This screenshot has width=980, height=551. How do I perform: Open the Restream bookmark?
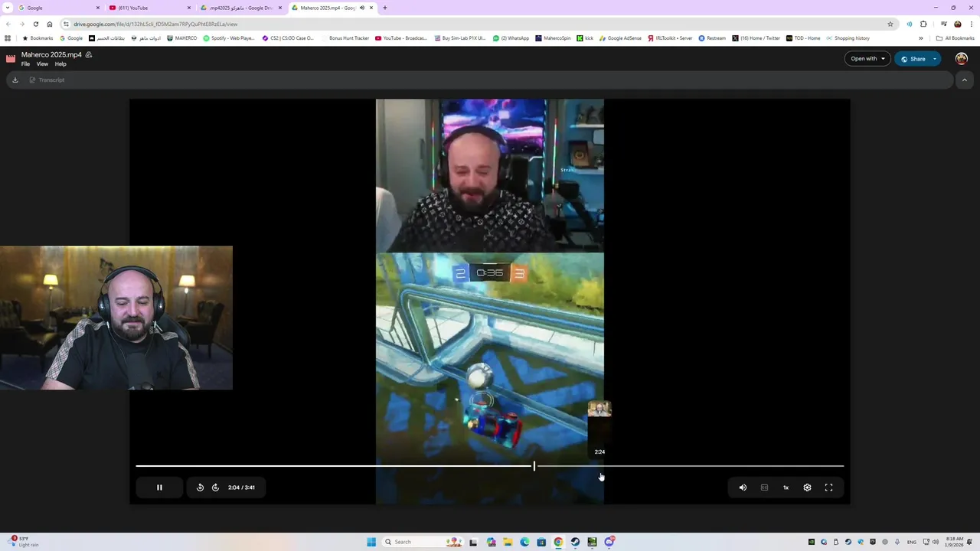tap(712, 38)
